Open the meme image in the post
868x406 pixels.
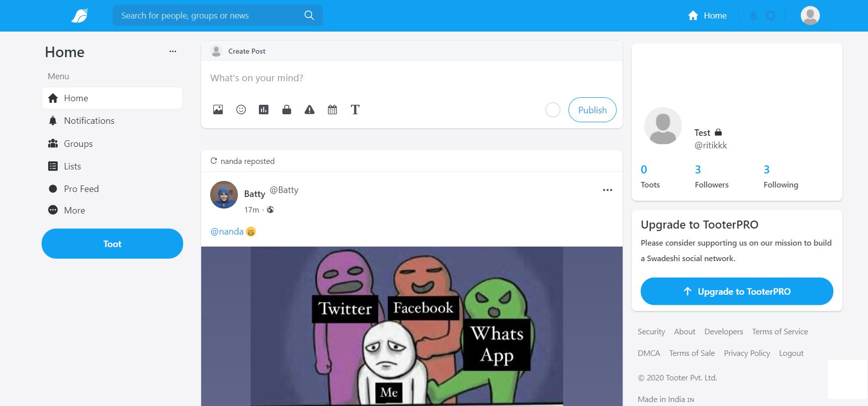pyautogui.click(x=411, y=326)
